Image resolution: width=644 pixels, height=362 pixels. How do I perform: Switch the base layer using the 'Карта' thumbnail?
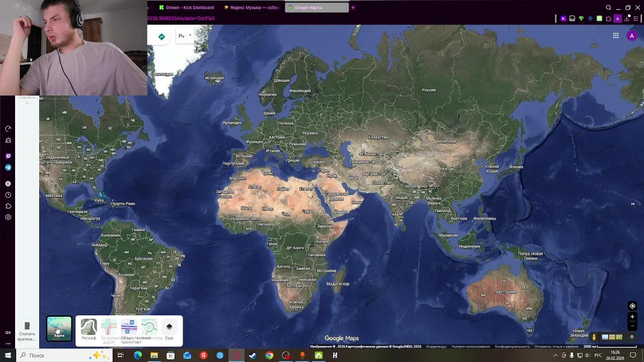point(59,329)
